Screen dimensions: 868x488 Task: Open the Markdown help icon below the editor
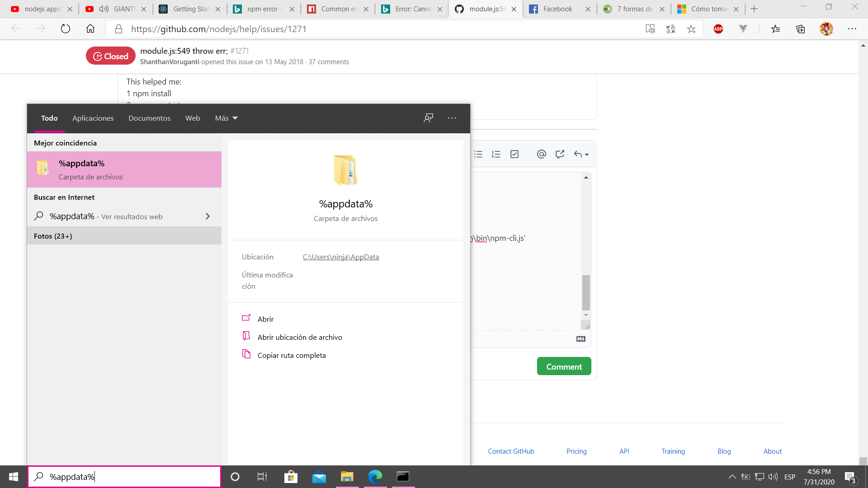581,338
